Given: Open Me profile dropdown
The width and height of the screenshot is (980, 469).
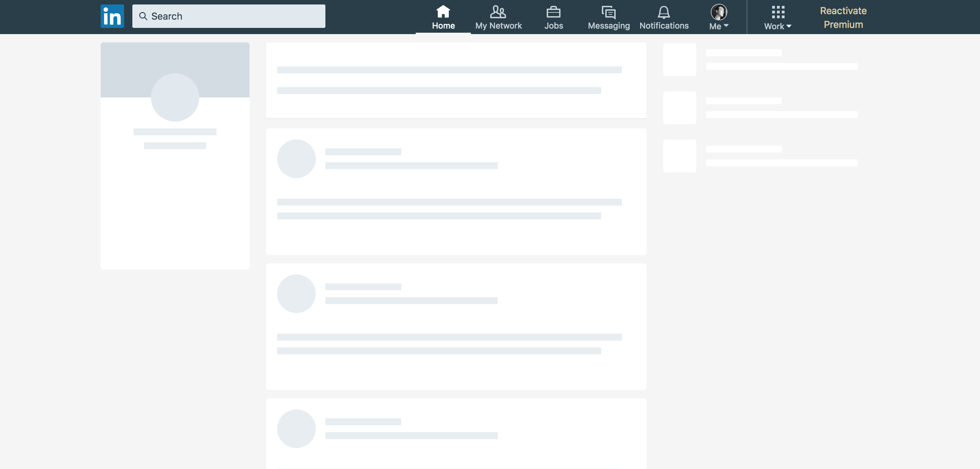Looking at the screenshot, I should tap(719, 17).
